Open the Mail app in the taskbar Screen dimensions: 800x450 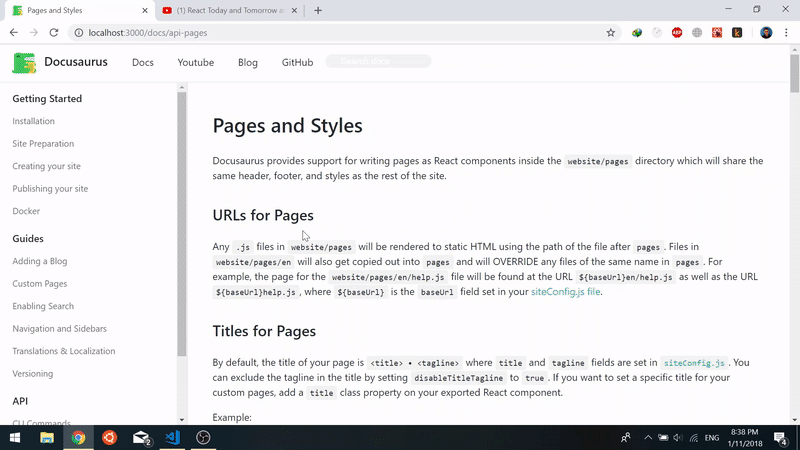(141, 438)
